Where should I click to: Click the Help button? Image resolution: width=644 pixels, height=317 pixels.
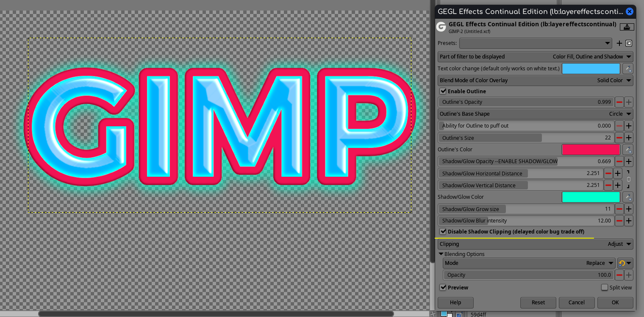coord(455,303)
